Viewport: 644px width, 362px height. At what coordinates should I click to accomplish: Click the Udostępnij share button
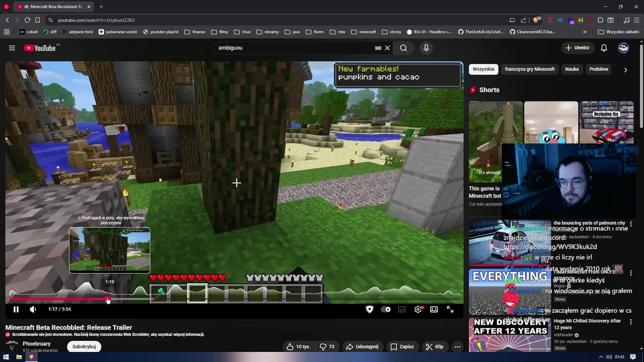click(x=362, y=346)
